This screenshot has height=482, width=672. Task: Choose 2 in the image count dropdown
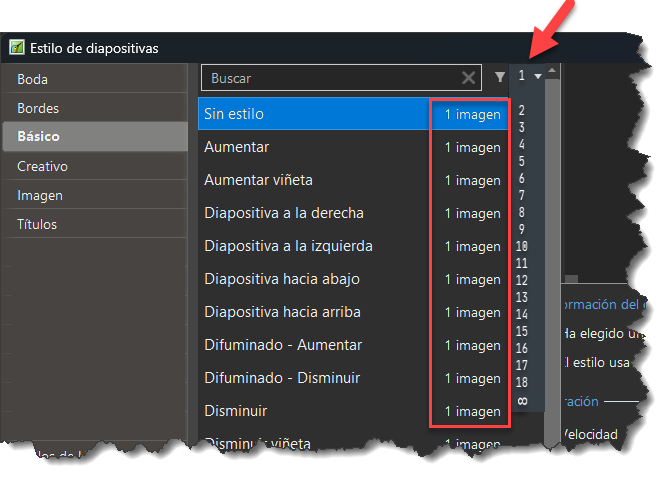pos(523,110)
